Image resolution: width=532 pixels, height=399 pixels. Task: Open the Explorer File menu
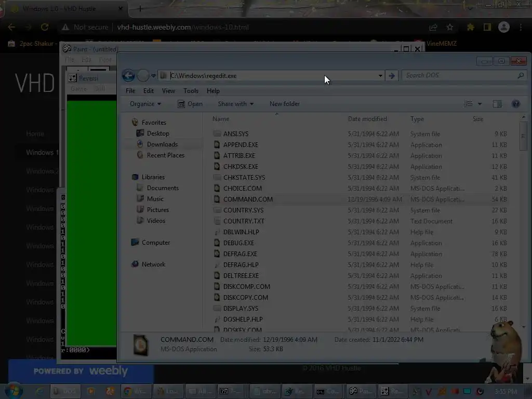click(130, 91)
